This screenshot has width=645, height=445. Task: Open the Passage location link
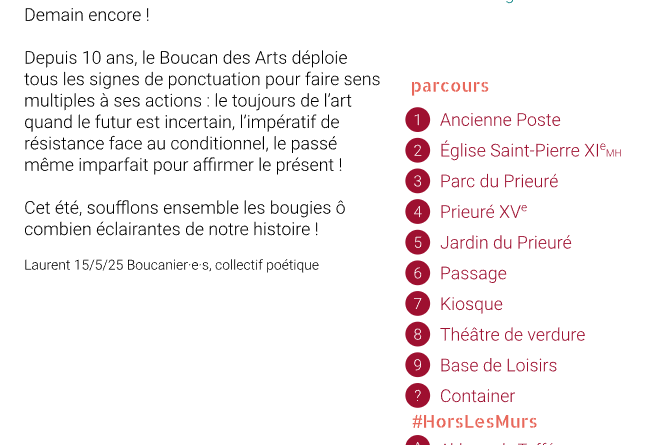[473, 273]
